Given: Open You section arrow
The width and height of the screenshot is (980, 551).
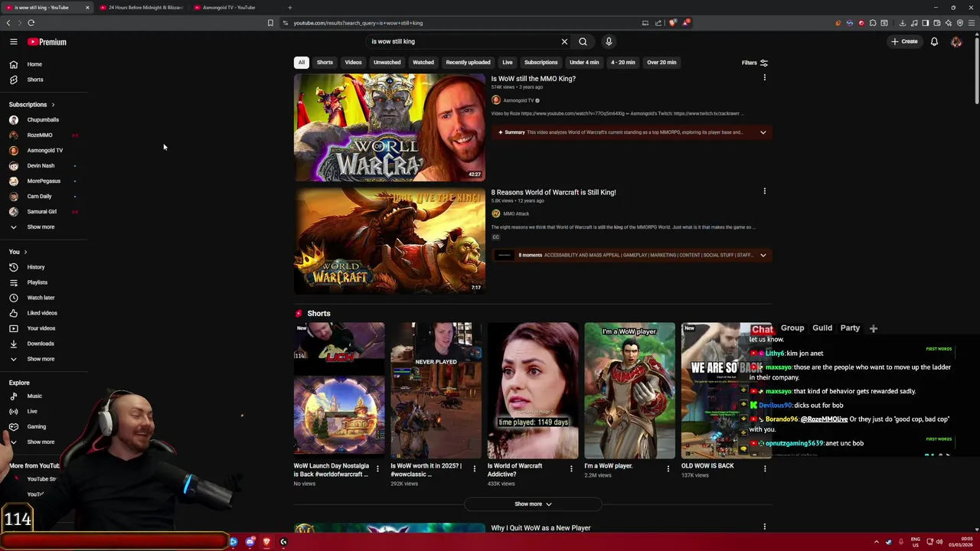Looking at the screenshot, I should (25, 252).
